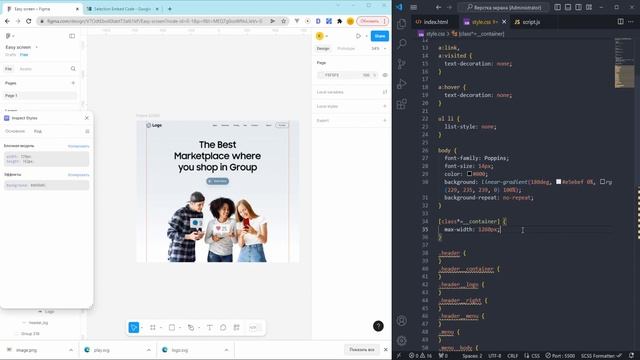
Task: Open logo.svg download options chevron
Action: tap(226, 350)
